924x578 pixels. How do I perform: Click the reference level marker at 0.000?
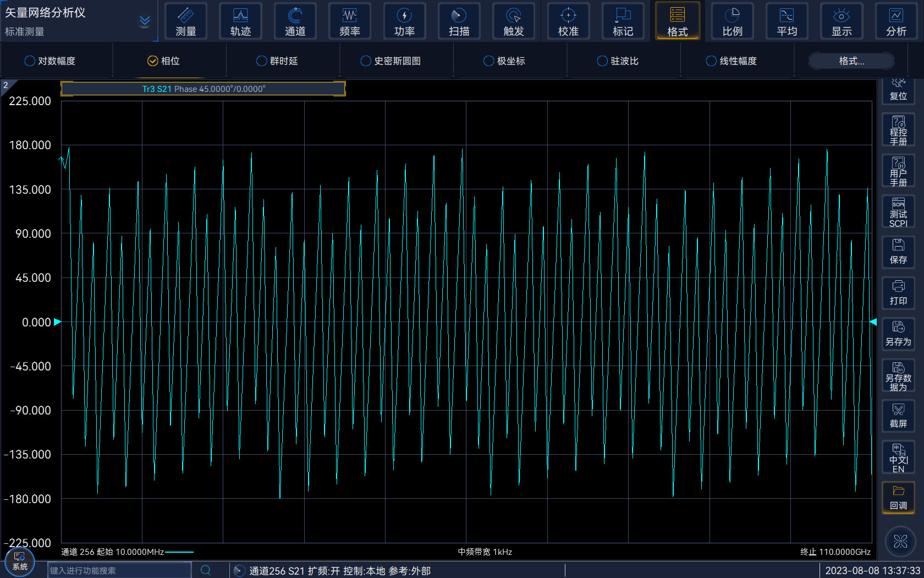[57, 322]
